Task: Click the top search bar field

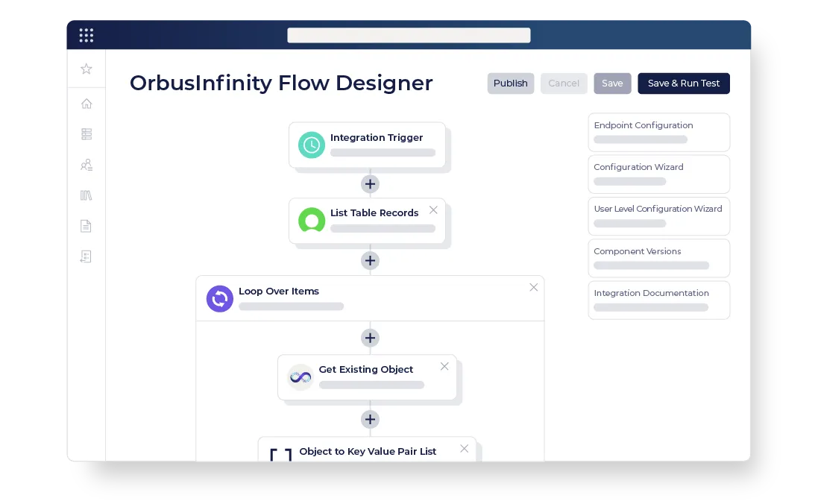Action: click(409, 36)
